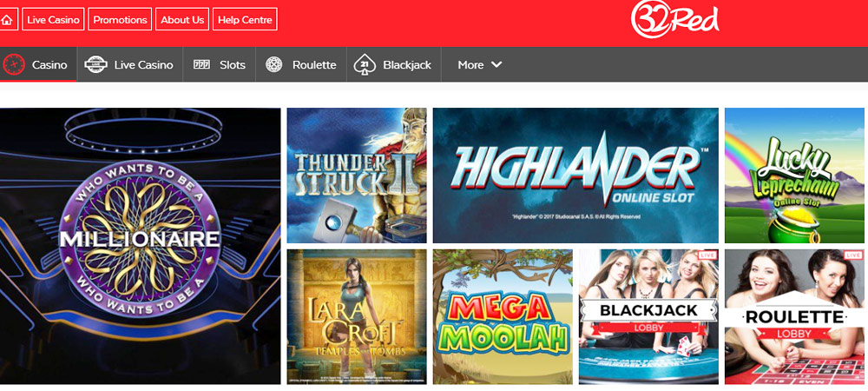Click the home icon in top bar
This screenshot has width=868, height=391.
click(x=7, y=20)
